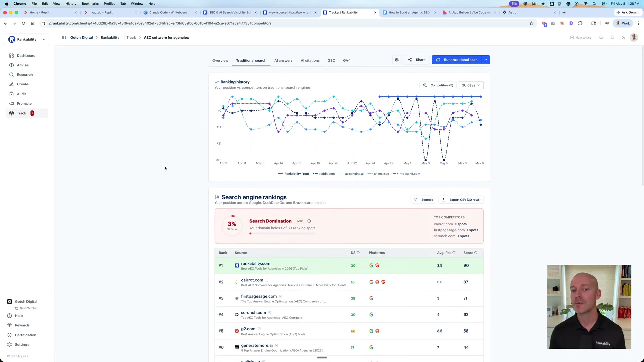Collapse the sidebar panel icon
The width and height of the screenshot is (644, 362).
point(64,37)
